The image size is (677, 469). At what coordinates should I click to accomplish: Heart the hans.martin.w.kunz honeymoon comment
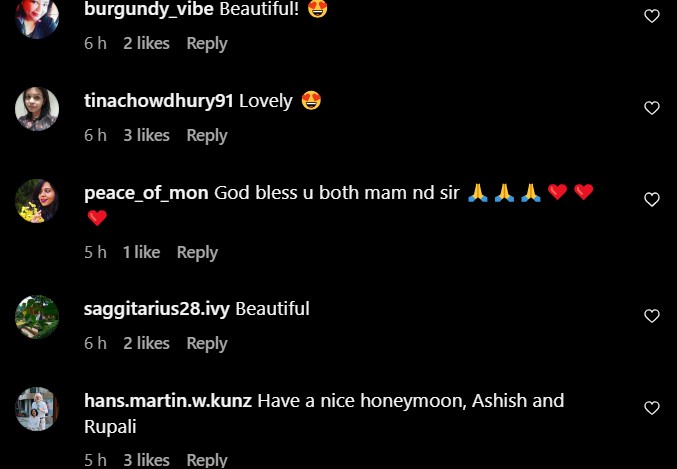click(x=652, y=408)
